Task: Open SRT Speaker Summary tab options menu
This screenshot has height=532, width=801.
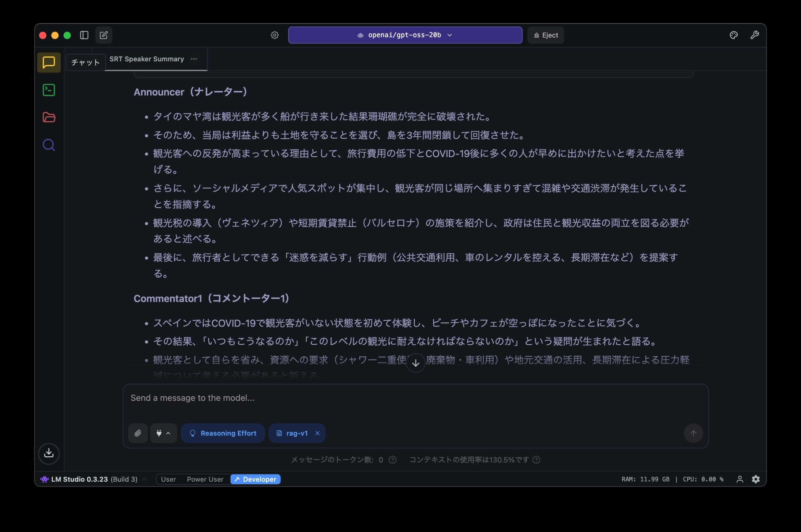Action: pos(194,59)
